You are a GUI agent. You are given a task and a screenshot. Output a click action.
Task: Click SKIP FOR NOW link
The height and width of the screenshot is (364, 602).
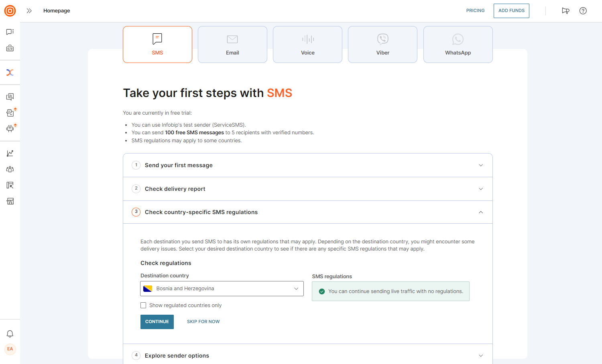pos(203,322)
